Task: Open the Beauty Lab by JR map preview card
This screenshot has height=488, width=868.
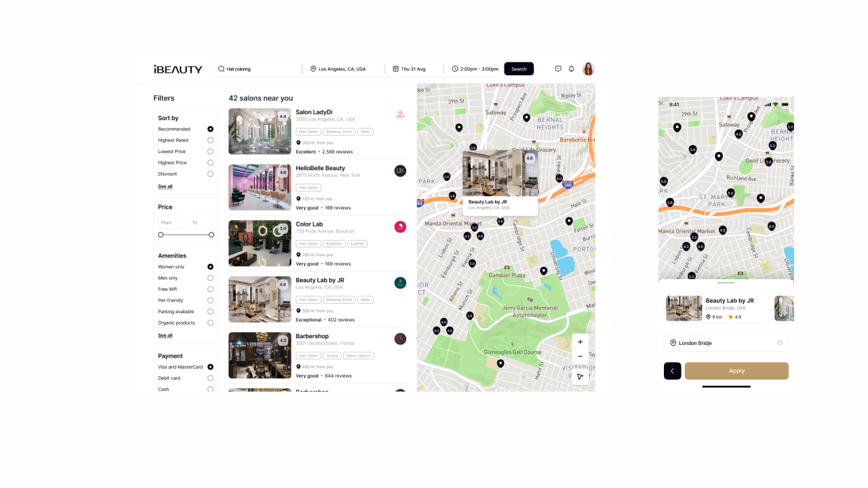Action: 500,183
